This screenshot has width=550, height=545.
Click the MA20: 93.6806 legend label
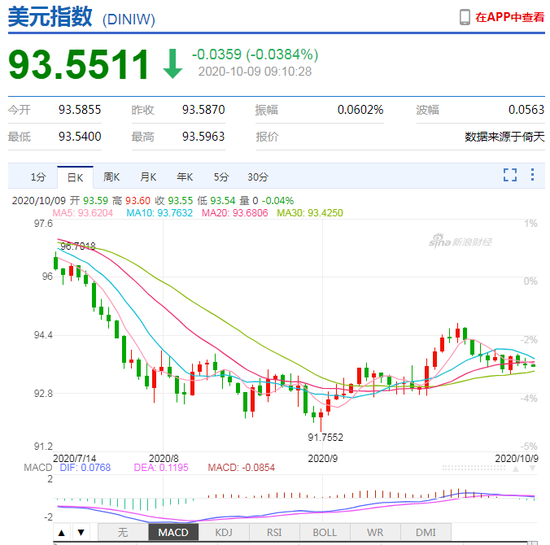click(235, 213)
